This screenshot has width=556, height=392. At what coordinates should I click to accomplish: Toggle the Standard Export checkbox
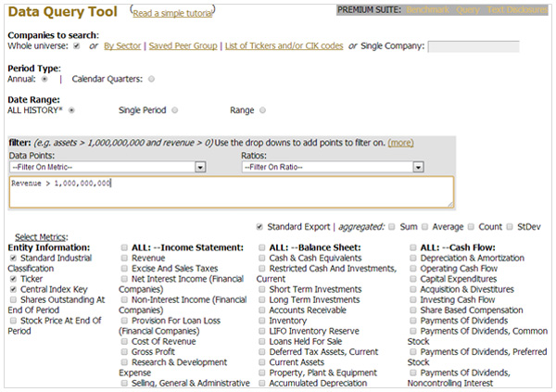point(259,226)
